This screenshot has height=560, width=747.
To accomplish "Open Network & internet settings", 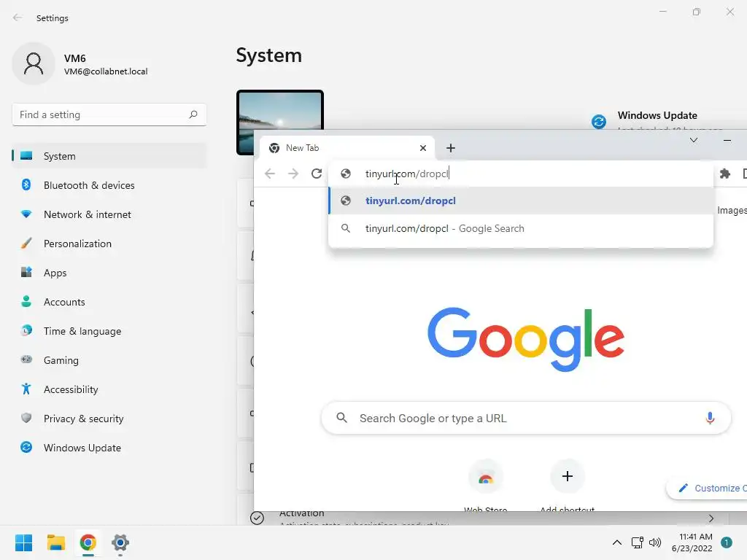I will 109,214.
